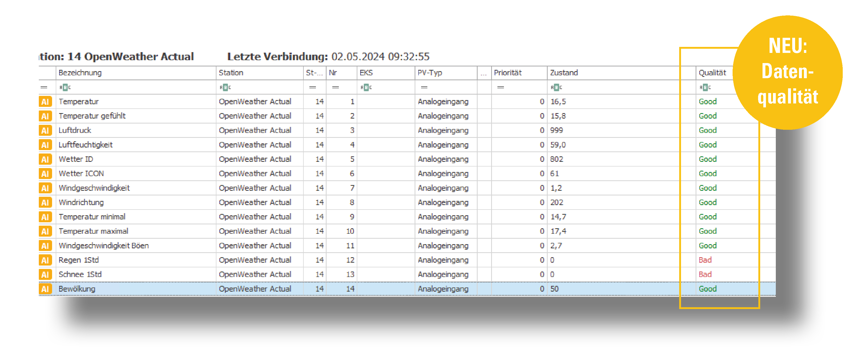Sort by the Nr column header
Image resolution: width=868 pixels, height=351 pixels.
(341, 73)
